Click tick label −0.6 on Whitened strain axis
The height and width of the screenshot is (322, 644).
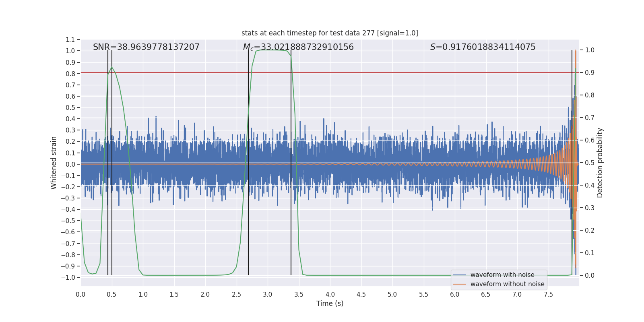coord(68,232)
